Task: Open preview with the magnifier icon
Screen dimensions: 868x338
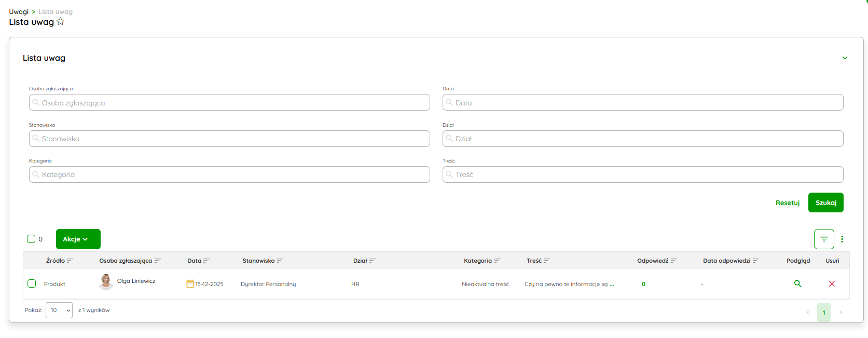Action: [797, 284]
